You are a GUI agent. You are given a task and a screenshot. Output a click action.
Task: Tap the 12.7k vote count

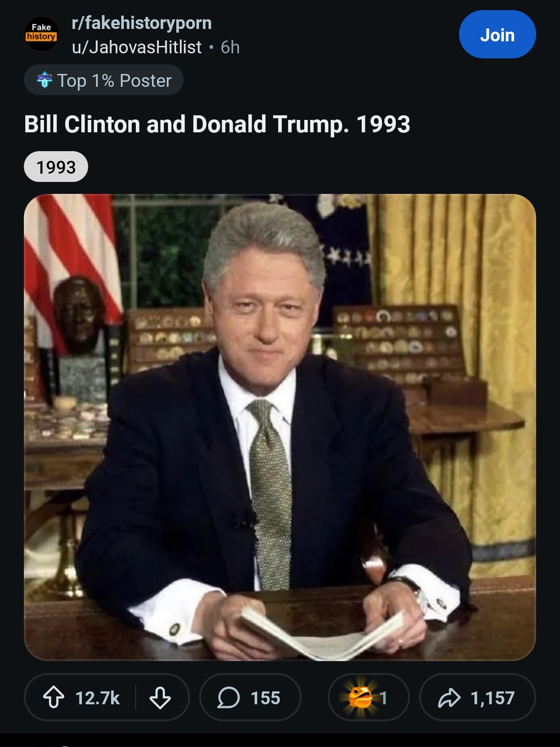pos(97,698)
